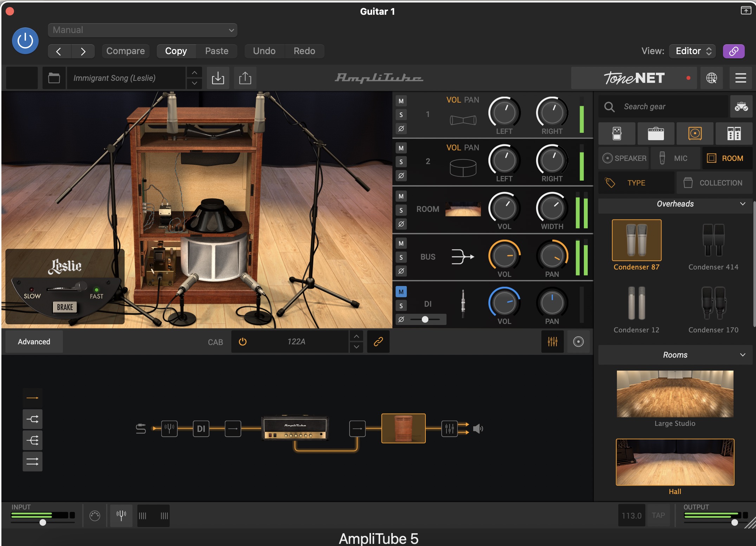This screenshot has width=756, height=546.
Task: Click the drum mic icon on channel 2
Action: tap(463, 168)
